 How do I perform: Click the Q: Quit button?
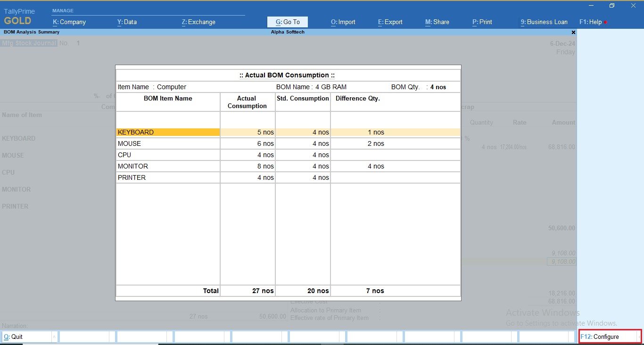click(26, 337)
